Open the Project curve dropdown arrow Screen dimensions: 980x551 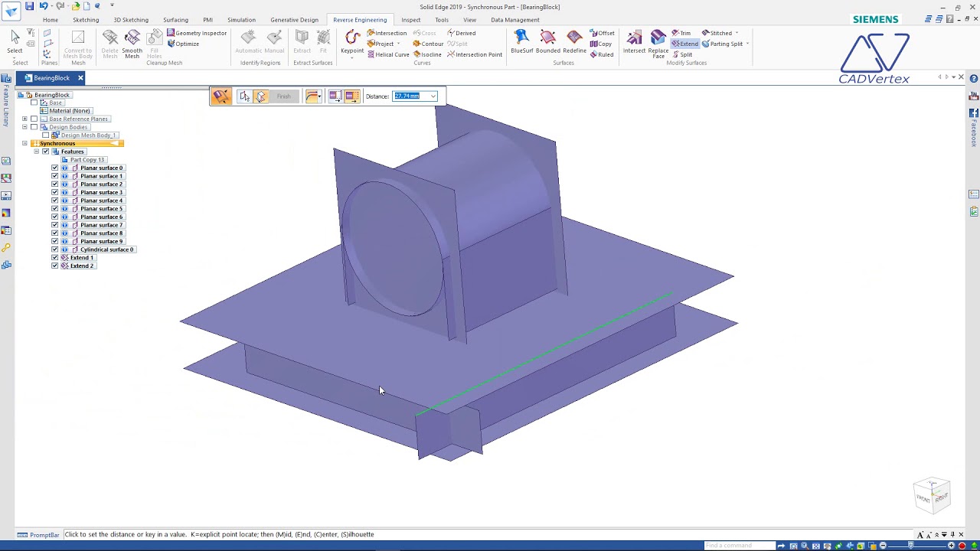click(x=398, y=44)
